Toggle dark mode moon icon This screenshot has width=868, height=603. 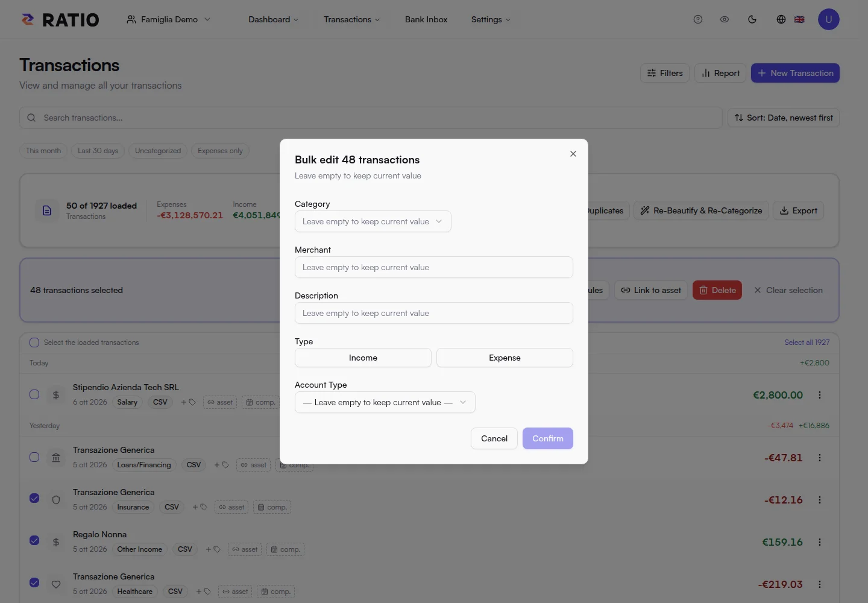(x=752, y=19)
